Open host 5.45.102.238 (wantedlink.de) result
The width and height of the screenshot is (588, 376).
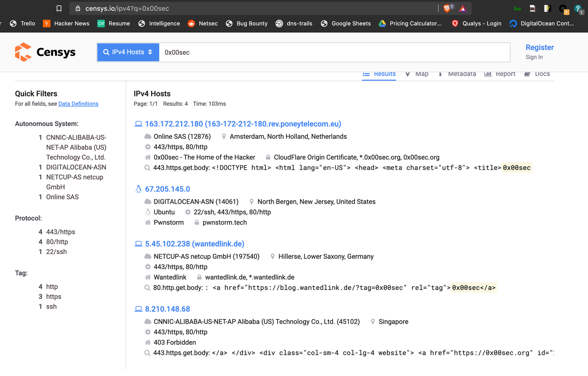tap(194, 244)
